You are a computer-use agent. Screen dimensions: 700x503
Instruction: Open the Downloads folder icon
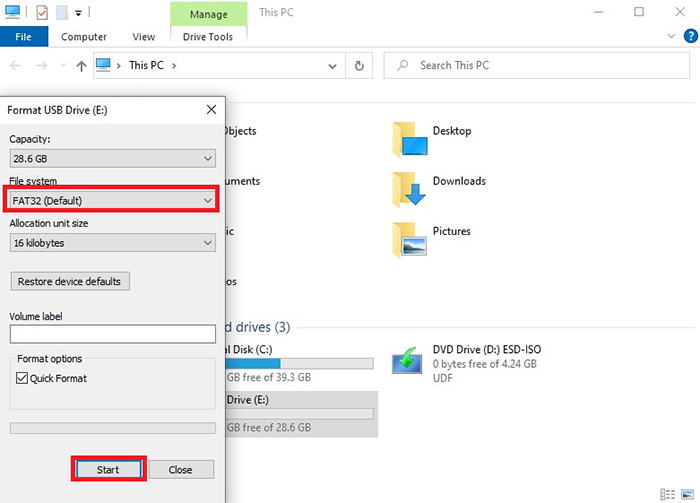point(410,188)
